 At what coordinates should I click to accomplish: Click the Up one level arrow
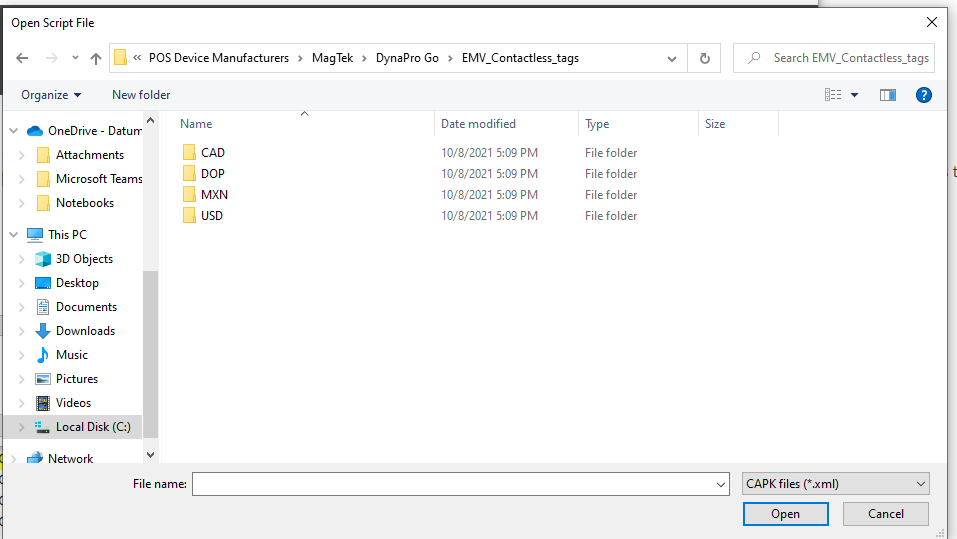coord(96,58)
